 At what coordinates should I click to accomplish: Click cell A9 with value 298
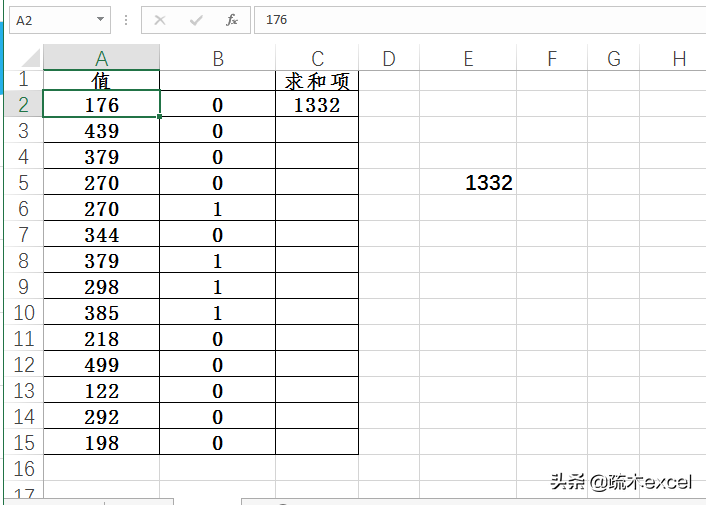pos(101,286)
